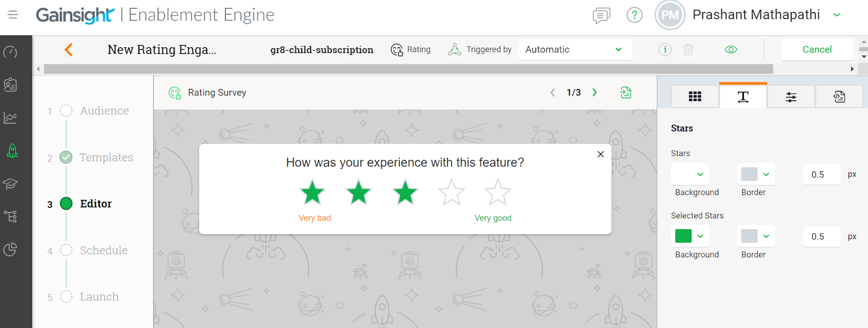This screenshot has height=328, width=868.
Task: Click the Cancel button
Action: (817, 50)
